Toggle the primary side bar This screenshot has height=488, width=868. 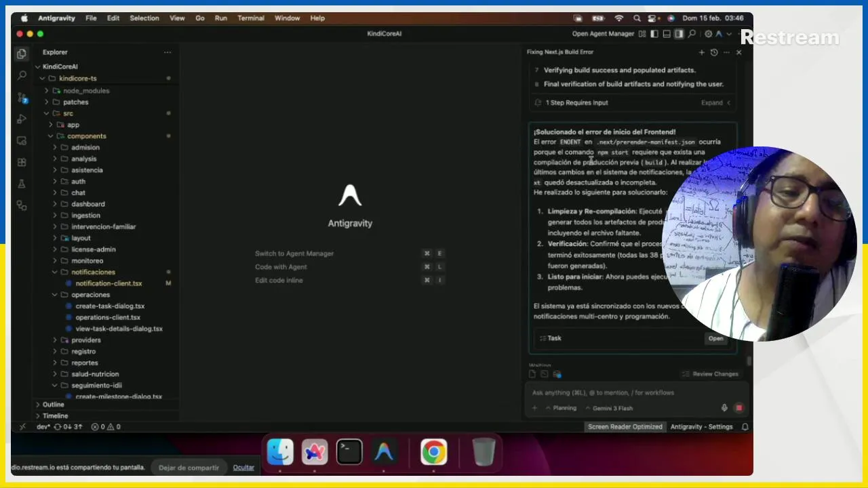(x=654, y=34)
